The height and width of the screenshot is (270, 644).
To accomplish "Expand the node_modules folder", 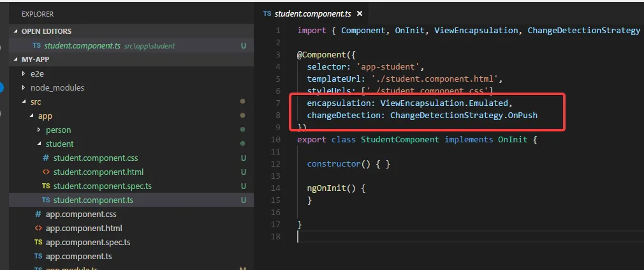I will pyautogui.click(x=24, y=88).
